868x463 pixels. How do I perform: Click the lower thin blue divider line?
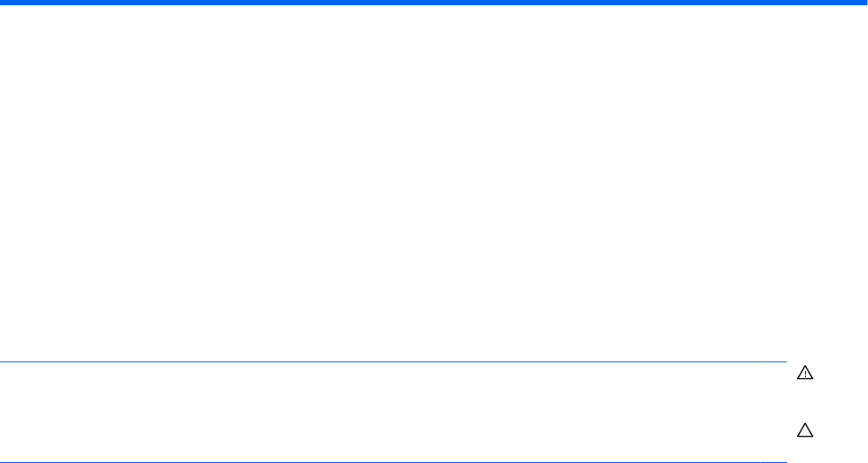393,462
